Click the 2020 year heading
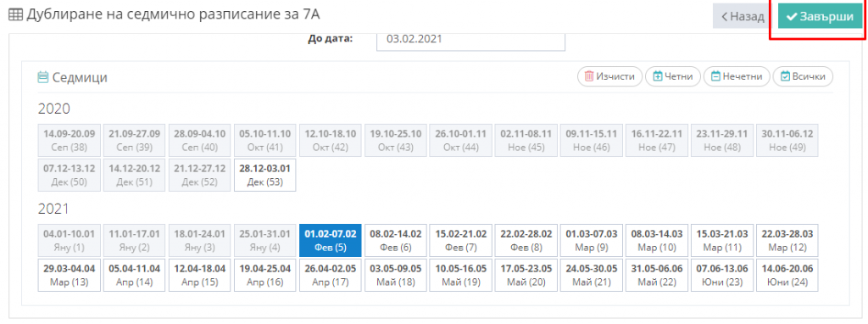This screenshot has height=324, width=868. (x=53, y=109)
